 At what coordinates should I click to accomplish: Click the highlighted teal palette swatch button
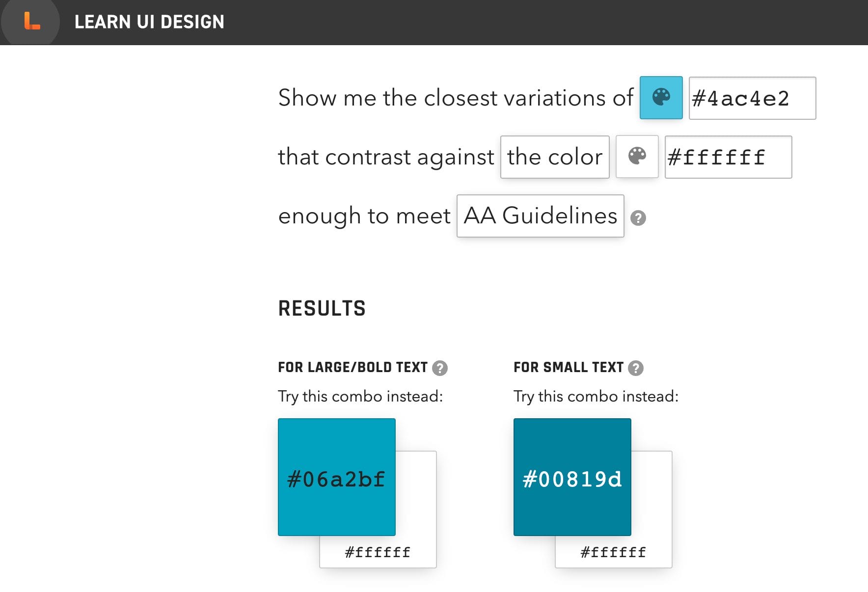click(x=660, y=98)
